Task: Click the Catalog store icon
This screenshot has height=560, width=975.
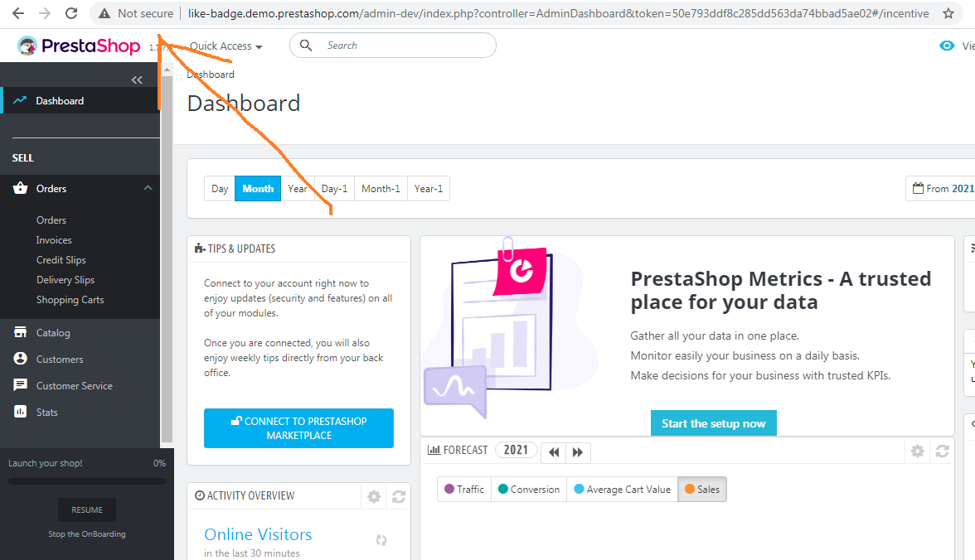Action: [x=21, y=332]
